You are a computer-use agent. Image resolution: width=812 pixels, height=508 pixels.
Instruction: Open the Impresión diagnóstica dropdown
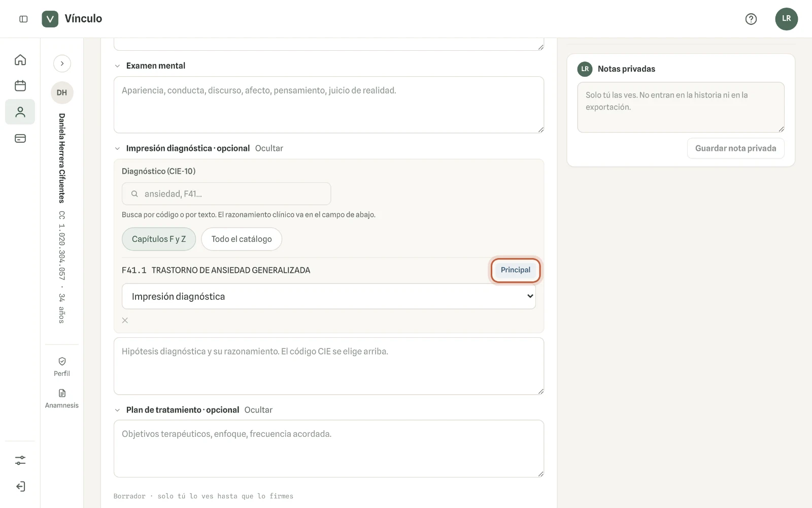point(329,296)
